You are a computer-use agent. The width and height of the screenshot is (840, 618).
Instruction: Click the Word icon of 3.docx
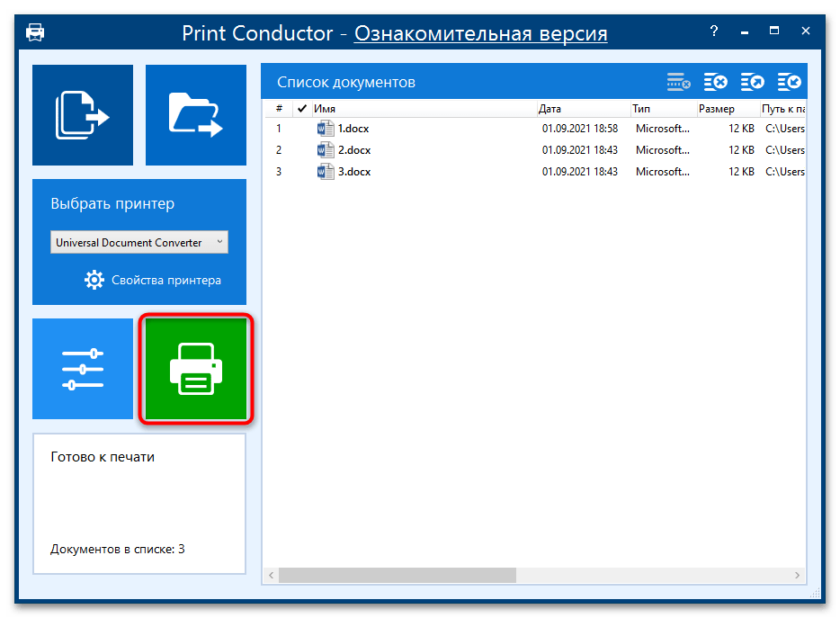click(326, 172)
